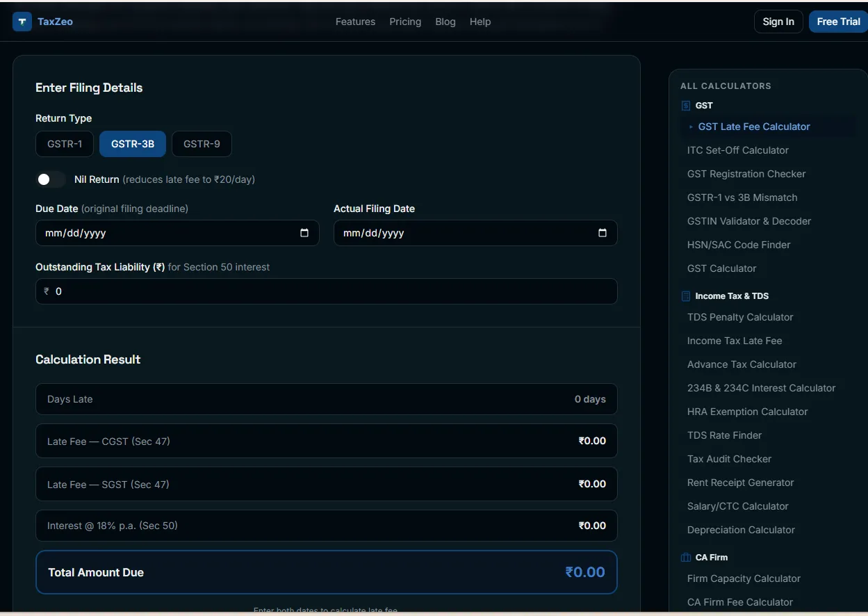Focus the Due Date input field
868x616 pixels.
[x=177, y=233]
